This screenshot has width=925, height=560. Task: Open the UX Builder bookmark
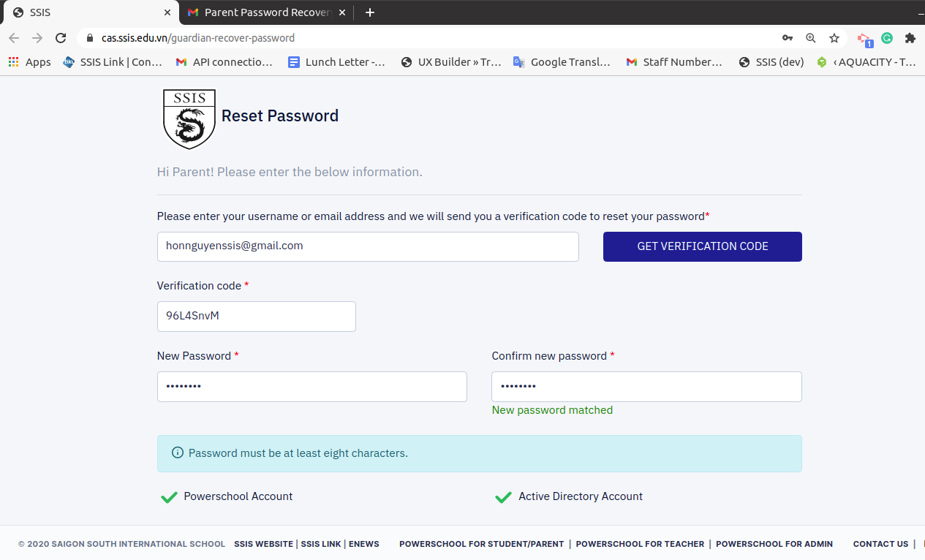(x=451, y=62)
